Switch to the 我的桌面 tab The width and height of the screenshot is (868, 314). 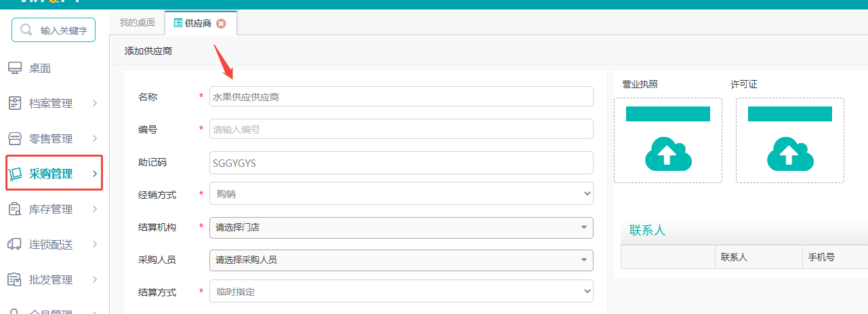coord(138,23)
